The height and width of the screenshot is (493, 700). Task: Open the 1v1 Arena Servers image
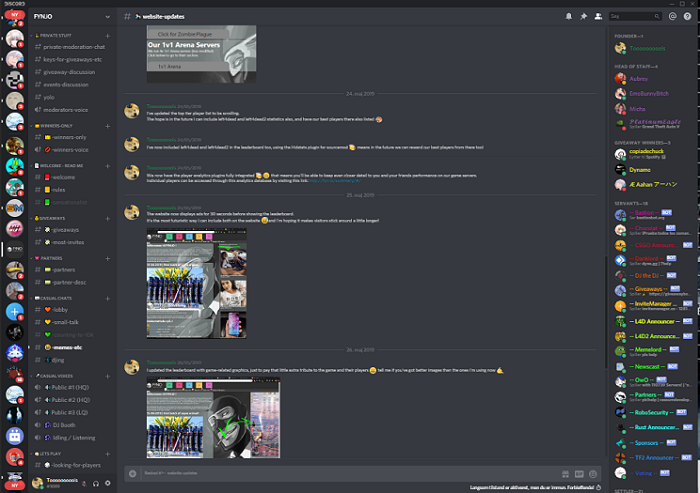pos(201,54)
